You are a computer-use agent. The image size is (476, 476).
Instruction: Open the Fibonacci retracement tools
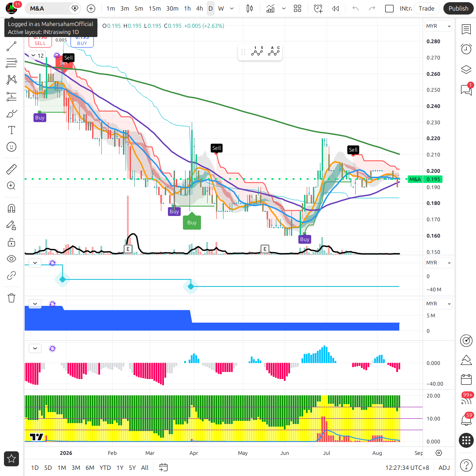11,63
